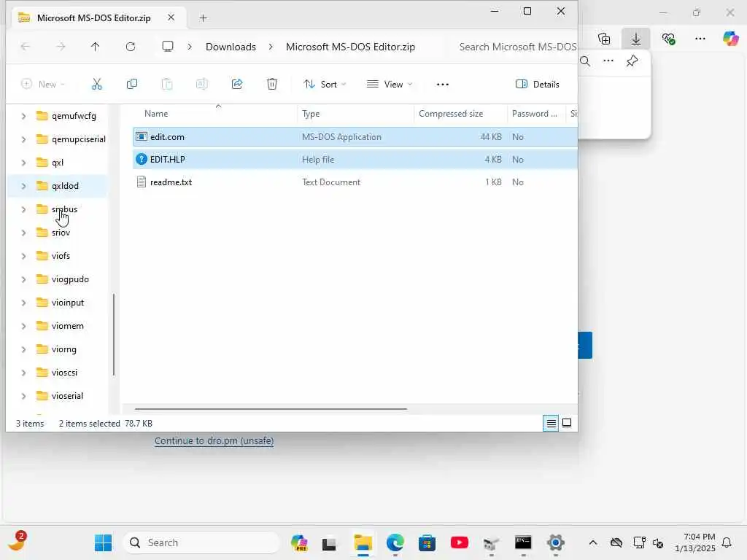Viewport: 747px width, 560px height.
Task: Open Edge Browser essentials heart icon
Action: pyautogui.click(x=668, y=39)
